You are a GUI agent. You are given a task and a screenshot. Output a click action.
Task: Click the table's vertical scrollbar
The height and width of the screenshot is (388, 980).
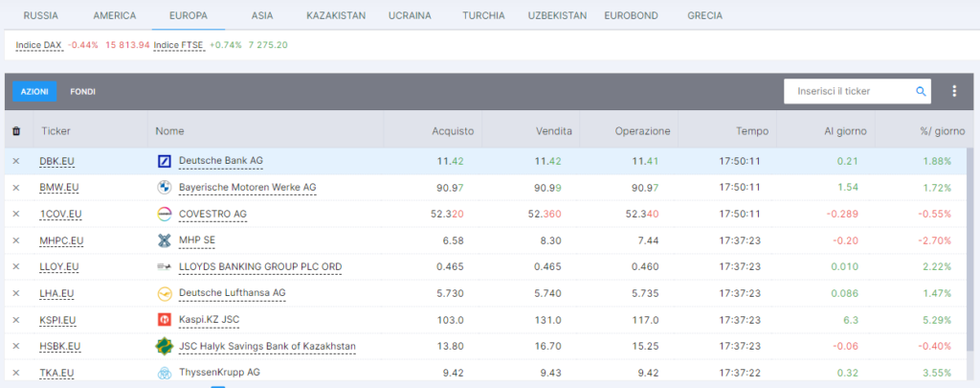point(969,250)
